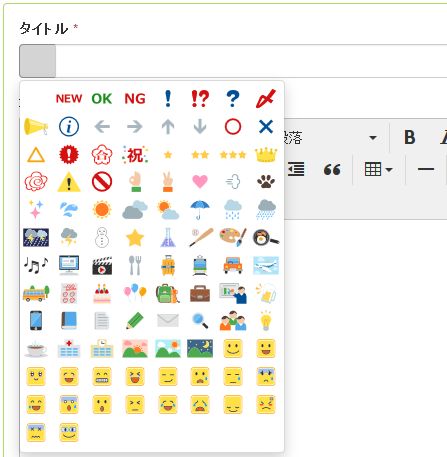Pick the pink heart icon
447x457 pixels.
(200, 182)
